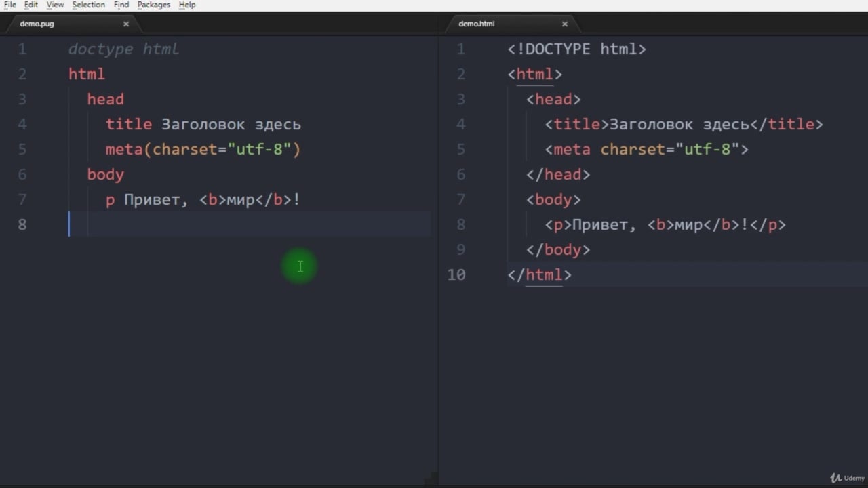Click the closing '</html>' tag in demo.html
The width and height of the screenshot is (868, 488).
(540, 275)
